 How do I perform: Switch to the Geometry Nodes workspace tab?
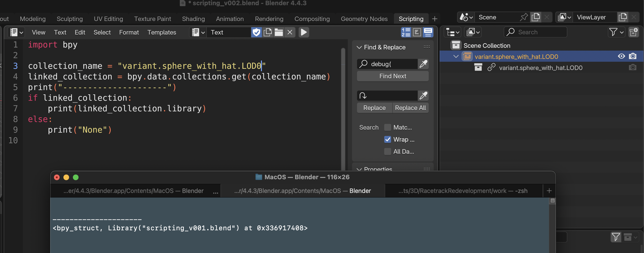coord(364,19)
